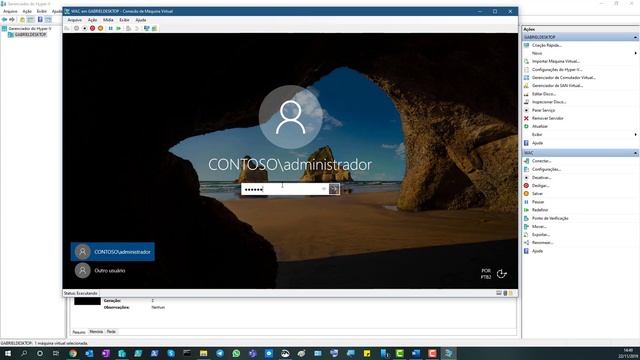Select GABRIELDESKTOP in the console tree
The image size is (640, 360).
pyautogui.click(x=31, y=35)
